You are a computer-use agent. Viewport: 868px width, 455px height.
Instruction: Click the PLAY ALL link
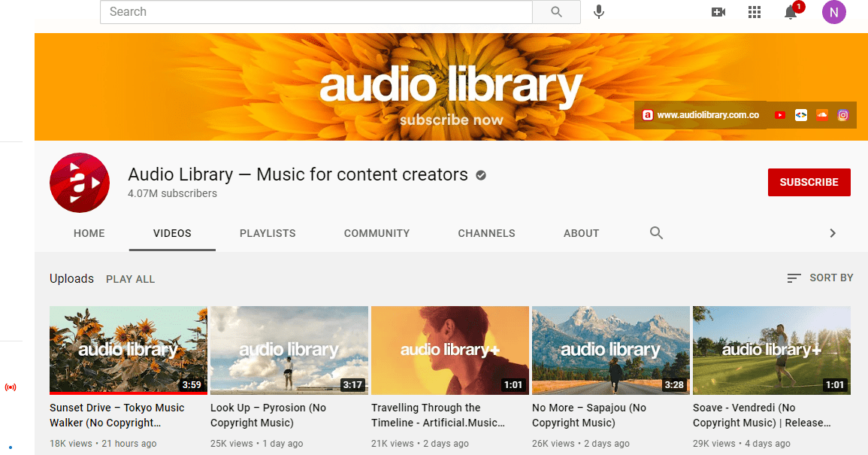[x=130, y=279]
